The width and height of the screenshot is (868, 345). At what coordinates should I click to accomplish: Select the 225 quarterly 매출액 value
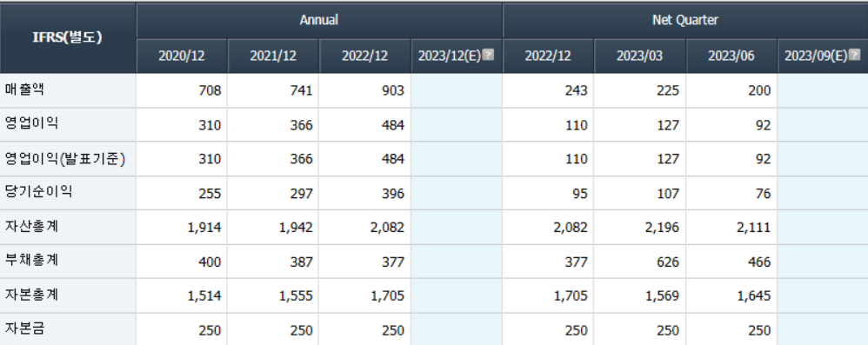pos(668,90)
